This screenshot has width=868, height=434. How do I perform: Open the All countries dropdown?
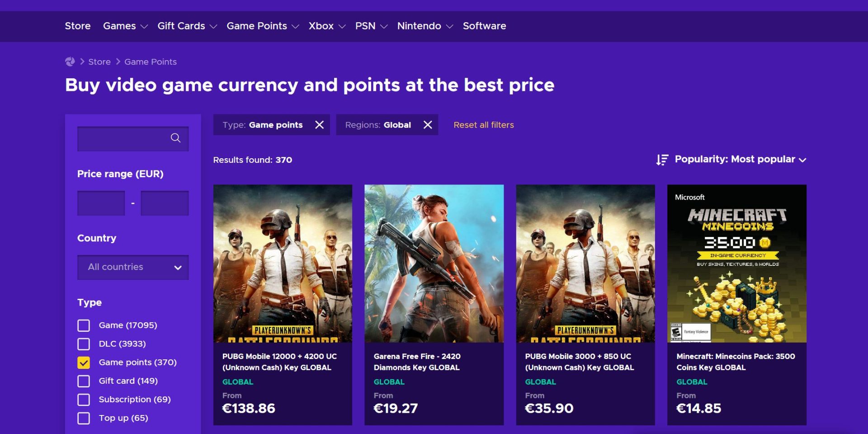(x=133, y=267)
